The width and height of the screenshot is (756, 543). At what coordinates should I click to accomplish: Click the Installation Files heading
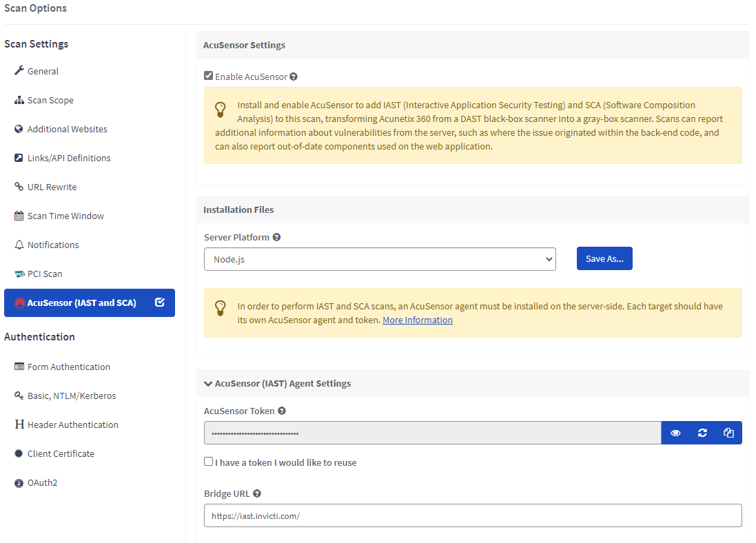[238, 209]
